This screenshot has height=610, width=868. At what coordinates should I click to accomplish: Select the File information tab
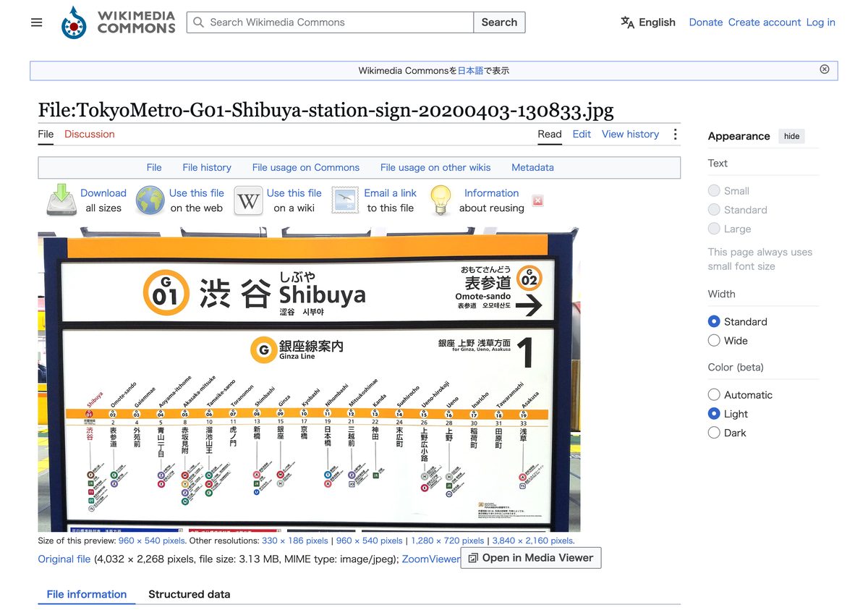tap(87, 594)
